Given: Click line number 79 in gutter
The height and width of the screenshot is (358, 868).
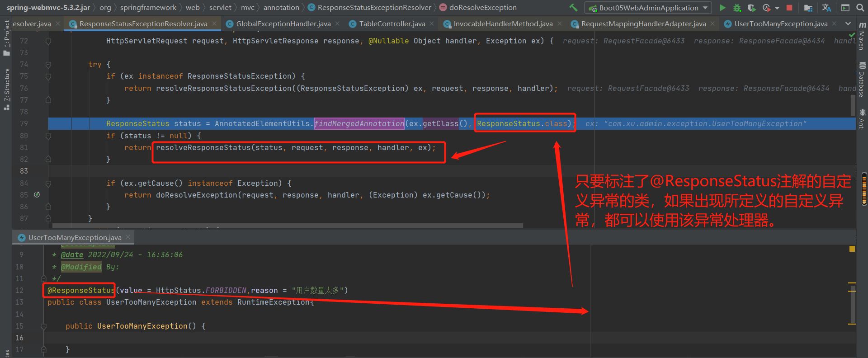Looking at the screenshot, I should (x=24, y=123).
